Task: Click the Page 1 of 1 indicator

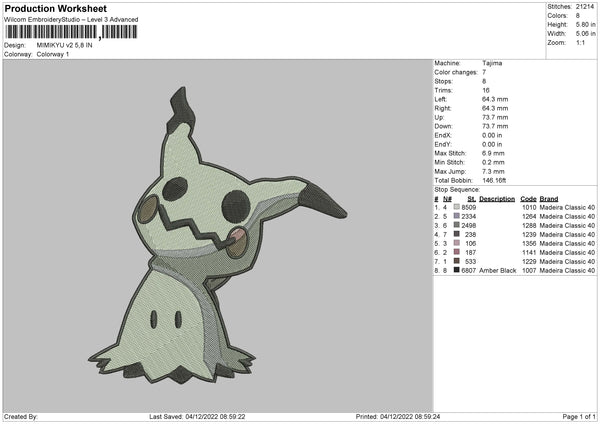Action: point(579,416)
